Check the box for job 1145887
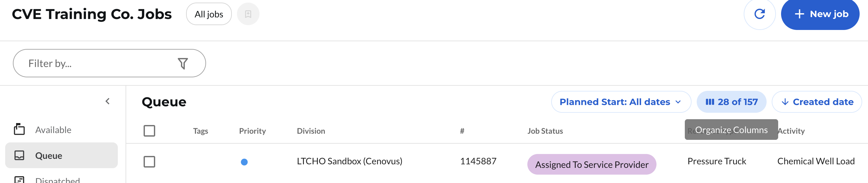Image resolution: width=868 pixels, height=183 pixels. [x=149, y=162]
